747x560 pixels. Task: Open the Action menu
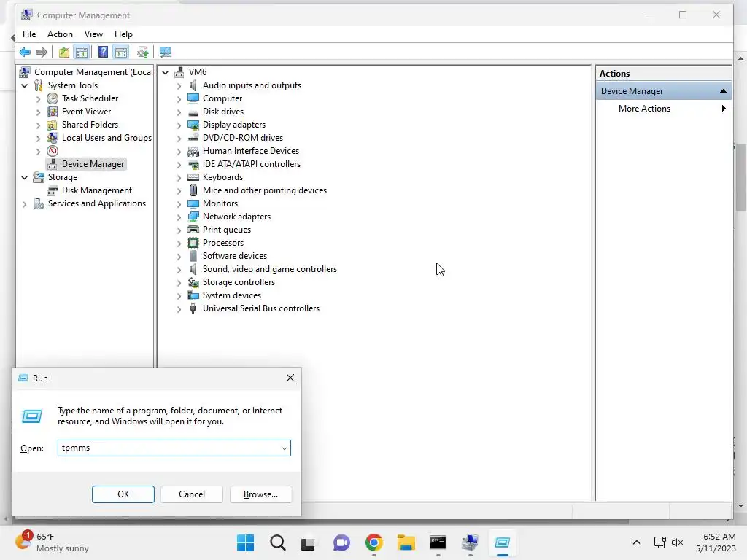tap(60, 34)
